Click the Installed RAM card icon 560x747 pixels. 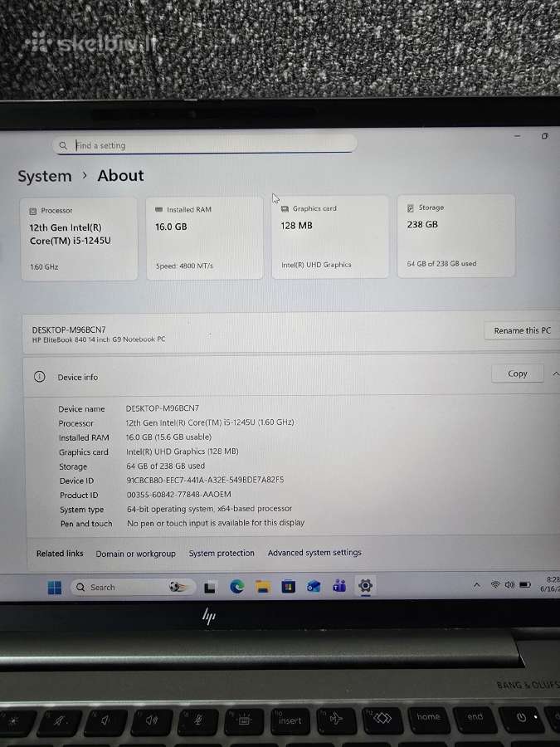(158, 210)
